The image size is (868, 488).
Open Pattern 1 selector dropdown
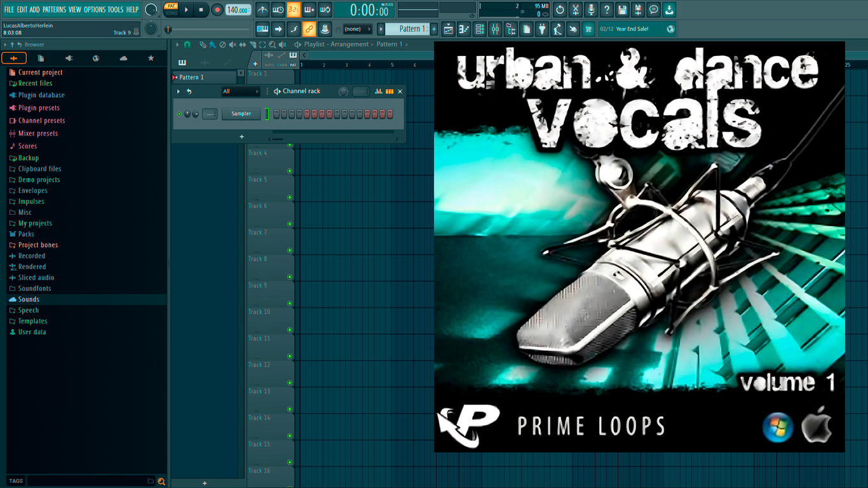point(409,29)
